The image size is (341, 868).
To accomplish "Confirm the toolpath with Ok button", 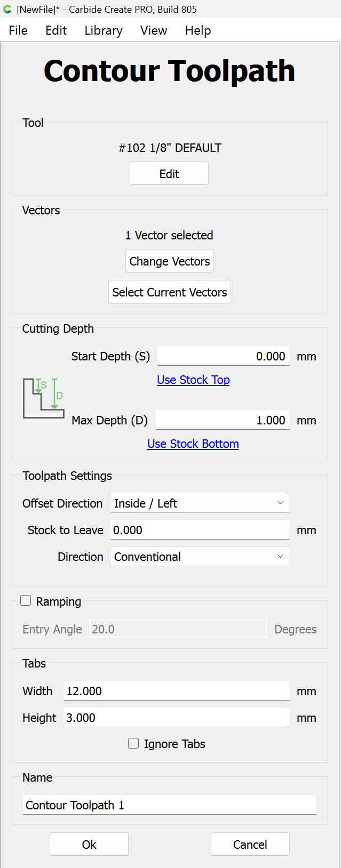I will coord(89,845).
